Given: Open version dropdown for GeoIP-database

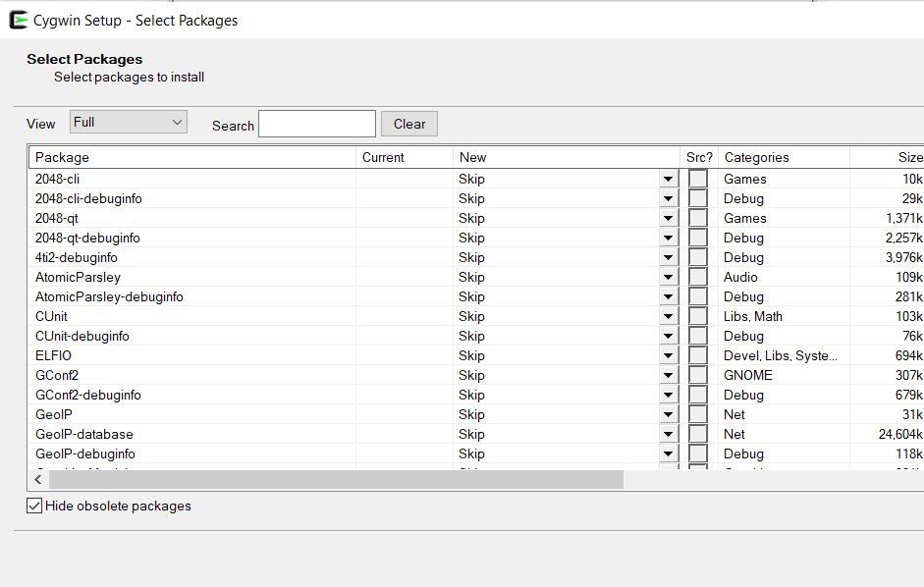Looking at the screenshot, I should [669, 434].
